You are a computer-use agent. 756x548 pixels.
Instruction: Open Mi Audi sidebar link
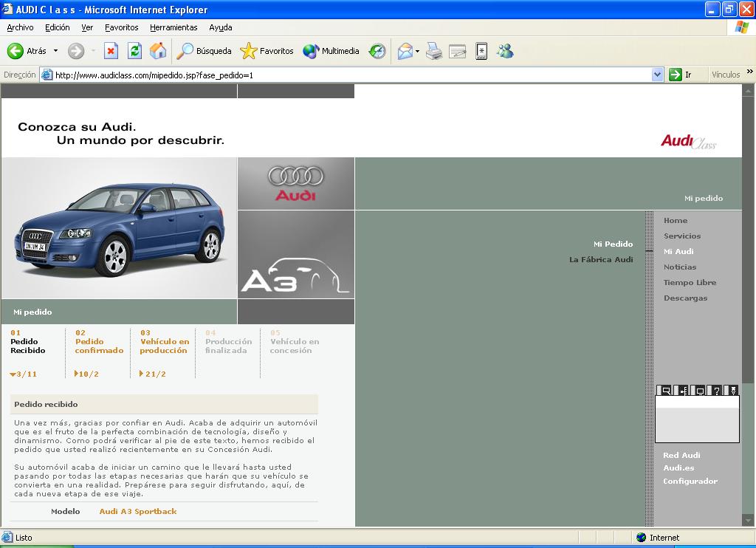click(x=678, y=251)
